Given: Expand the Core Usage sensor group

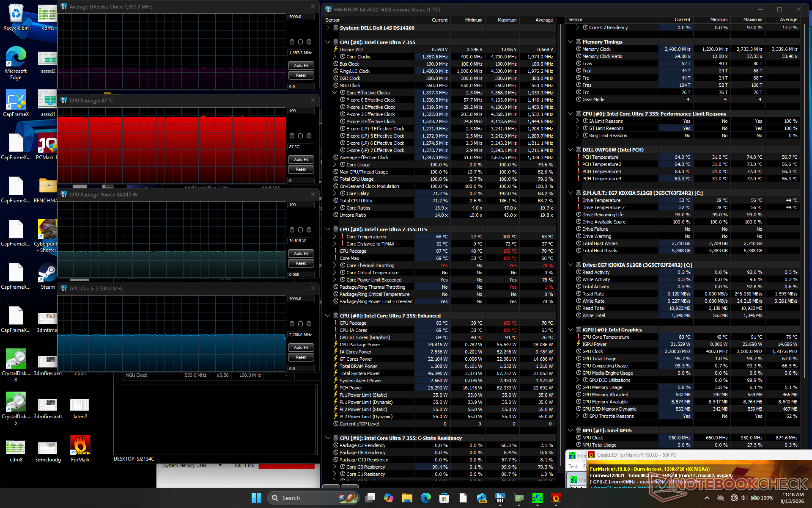Looking at the screenshot, I should pyautogui.click(x=335, y=165).
